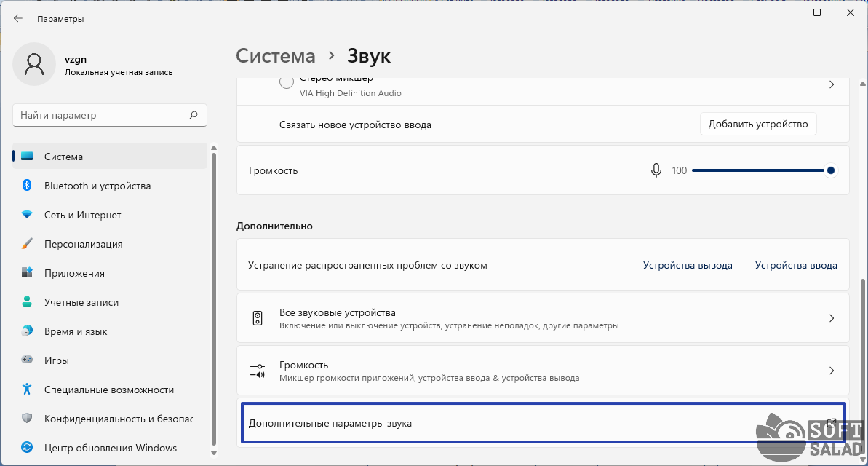Viewport: 868px width, 466px height.
Task: Click the Устранение распространенных проблем со звуком text
Action: [x=367, y=266]
